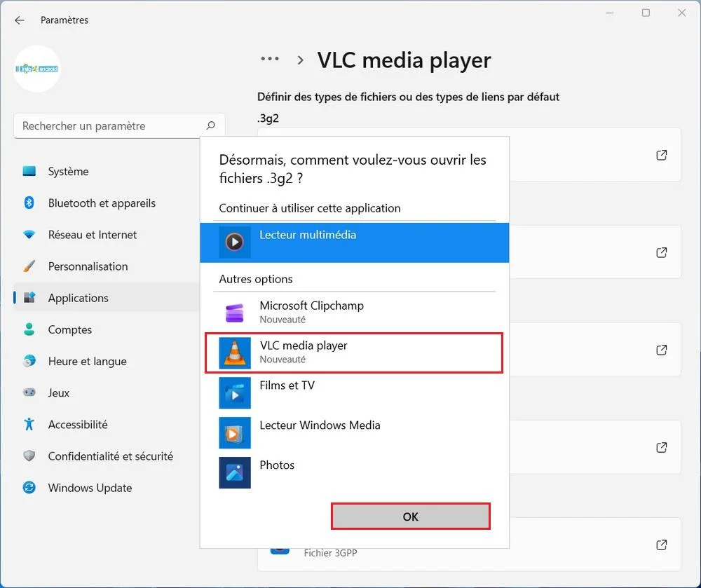The width and height of the screenshot is (701, 588).
Task: Open Jeux settings
Action: coord(107,392)
